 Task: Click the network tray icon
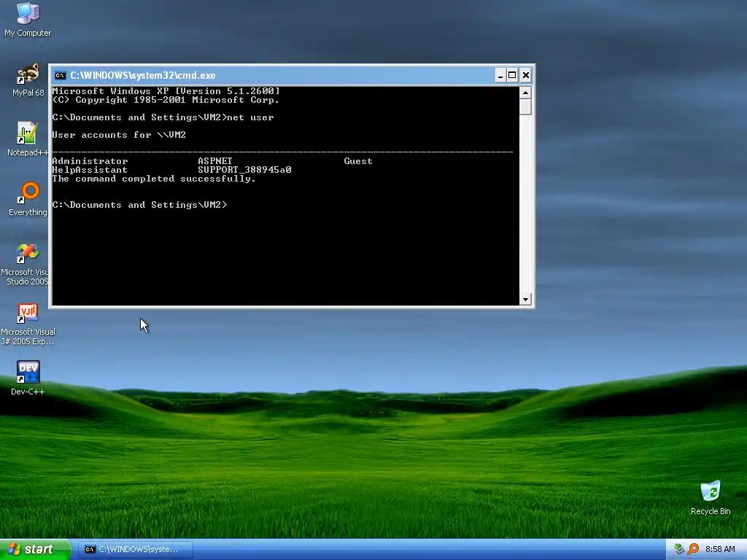click(x=680, y=549)
